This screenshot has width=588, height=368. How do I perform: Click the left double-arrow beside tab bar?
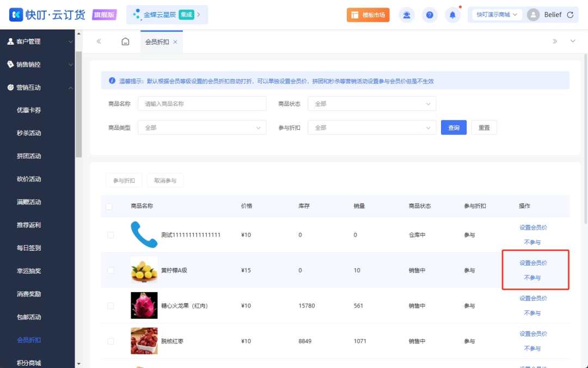click(100, 41)
